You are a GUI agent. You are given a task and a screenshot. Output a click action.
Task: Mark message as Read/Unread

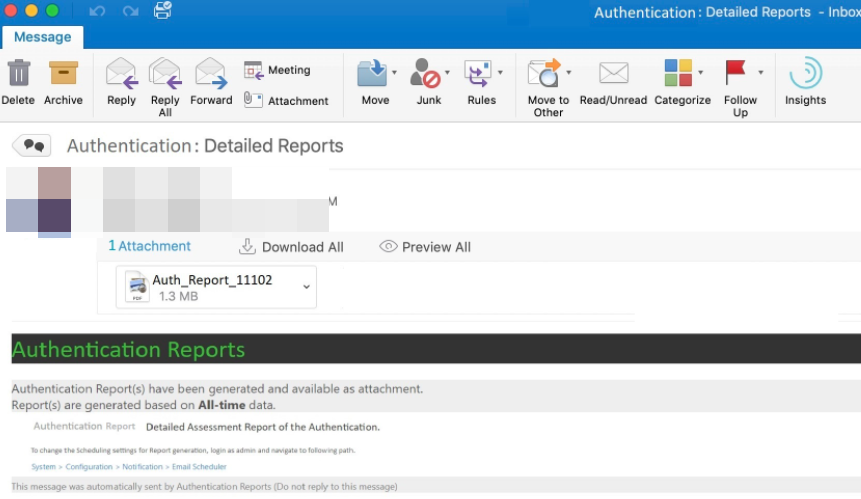[x=613, y=75]
